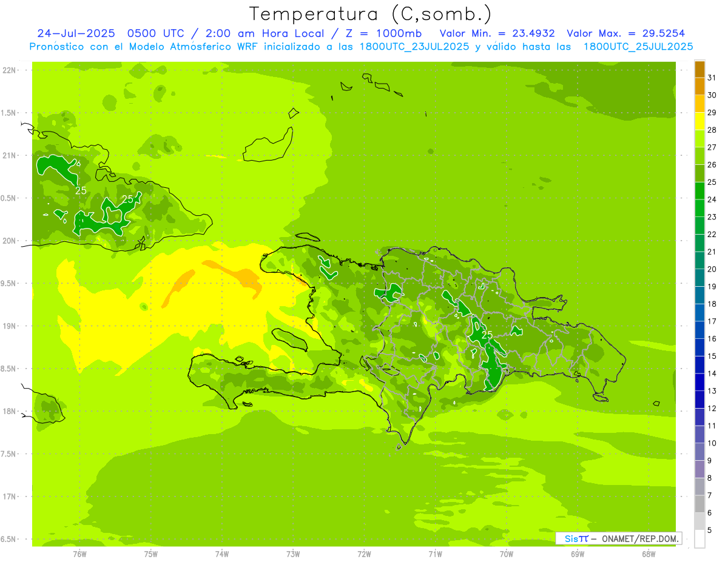Screen dimensions: 728x562
Task: Click the 70W longitude axis label
Action: tap(507, 554)
